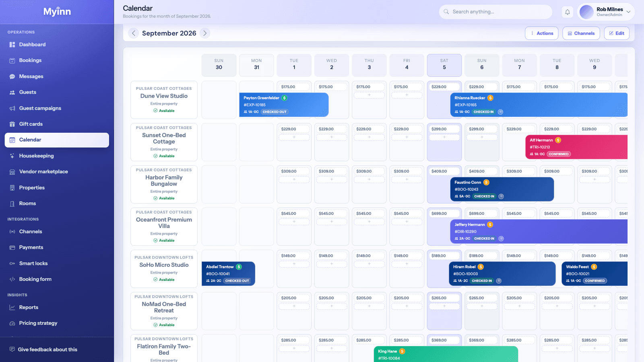Open Gift cards in the sidebar
Viewport: 644px width, 362px height.
click(x=57, y=124)
